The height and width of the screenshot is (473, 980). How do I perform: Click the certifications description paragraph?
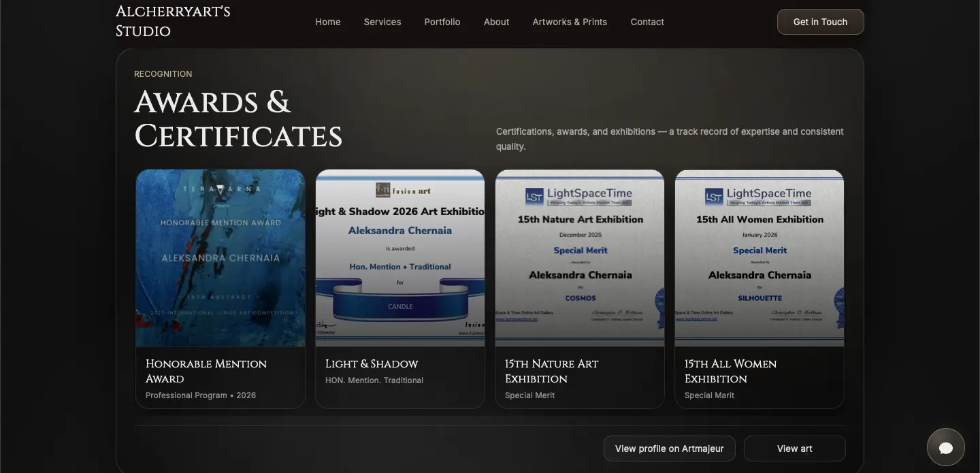(x=670, y=139)
